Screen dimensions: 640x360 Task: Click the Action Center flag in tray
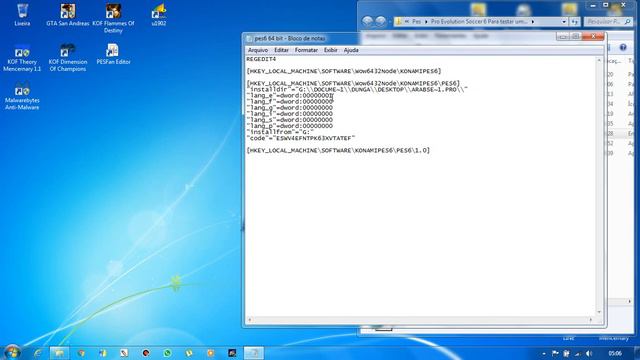tap(555, 353)
